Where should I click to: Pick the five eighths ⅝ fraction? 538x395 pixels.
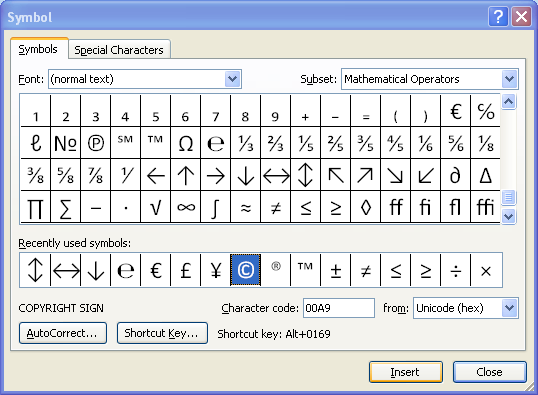tap(66, 175)
